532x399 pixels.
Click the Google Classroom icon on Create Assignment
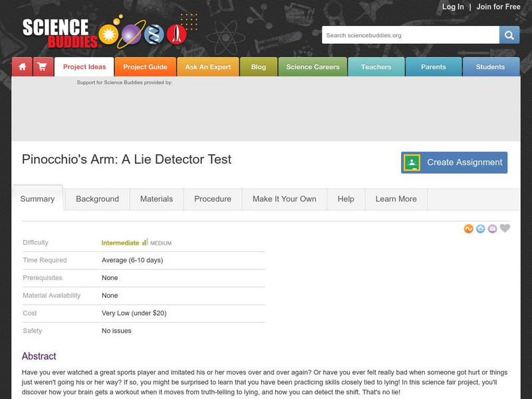[412, 162]
